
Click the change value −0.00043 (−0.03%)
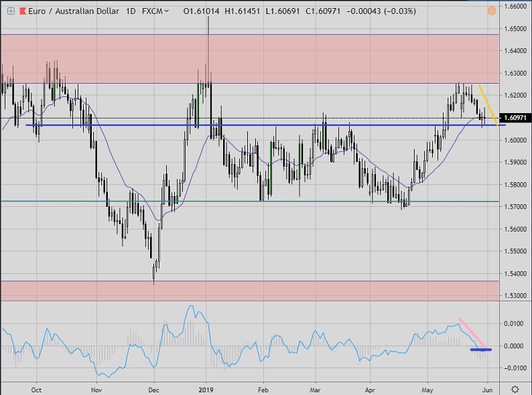[381, 11]
